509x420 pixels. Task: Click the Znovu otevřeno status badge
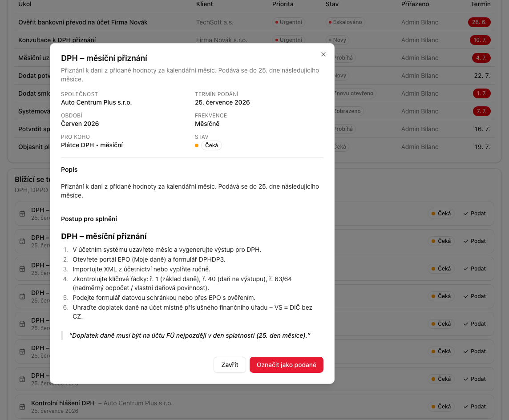(x=354, y=93)
